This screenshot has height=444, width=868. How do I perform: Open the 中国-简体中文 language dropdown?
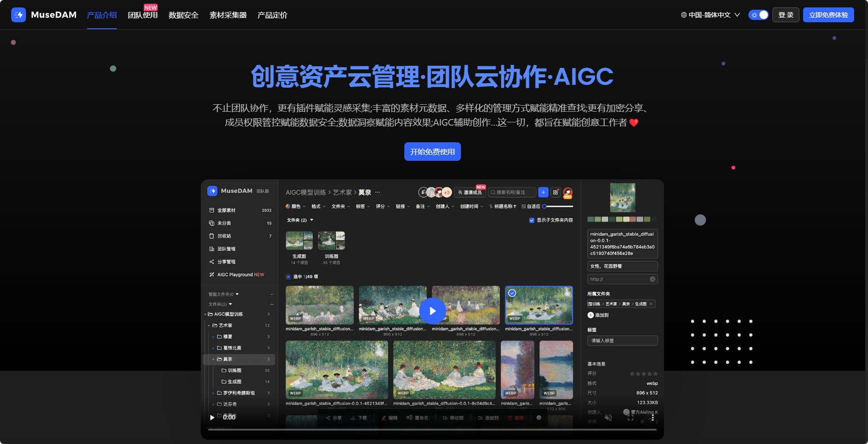(x=710, y=15)
